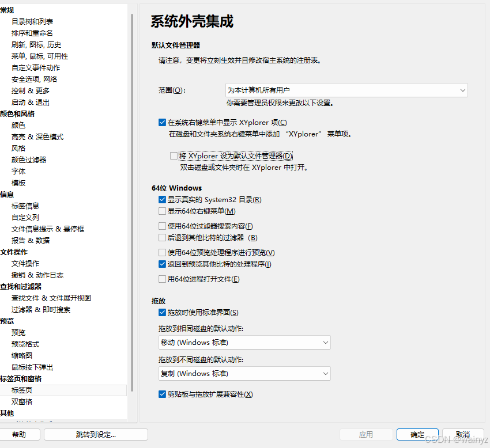Screen dimensions: 490x448
Task: Select 目录树和列表 in settings list
Action: pos(32,21)
